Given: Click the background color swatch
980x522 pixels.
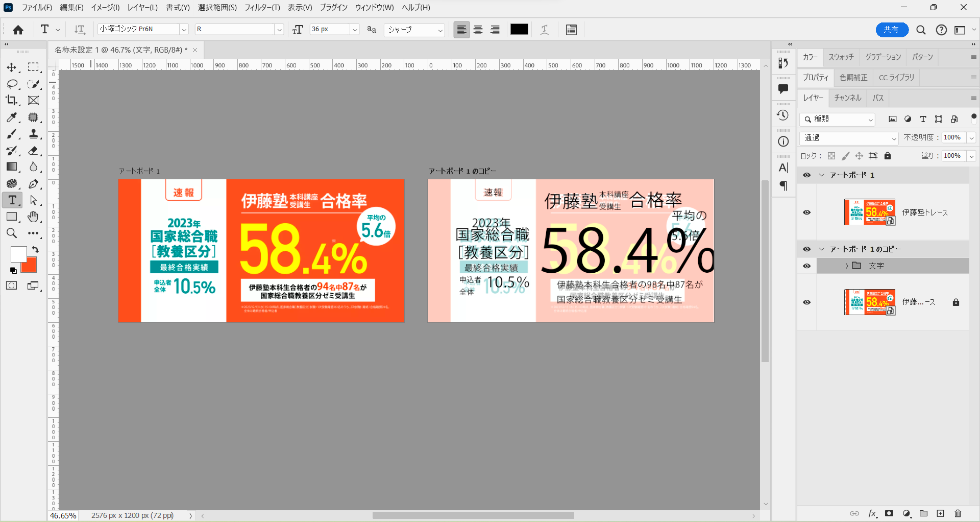Looking at the screenshot, I should click(x=31, y=266).
